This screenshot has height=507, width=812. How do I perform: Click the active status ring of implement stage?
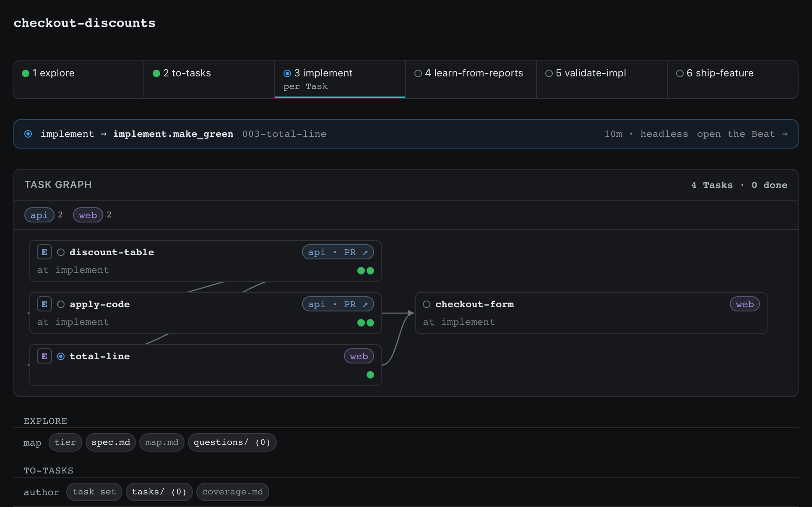point(287,73)
